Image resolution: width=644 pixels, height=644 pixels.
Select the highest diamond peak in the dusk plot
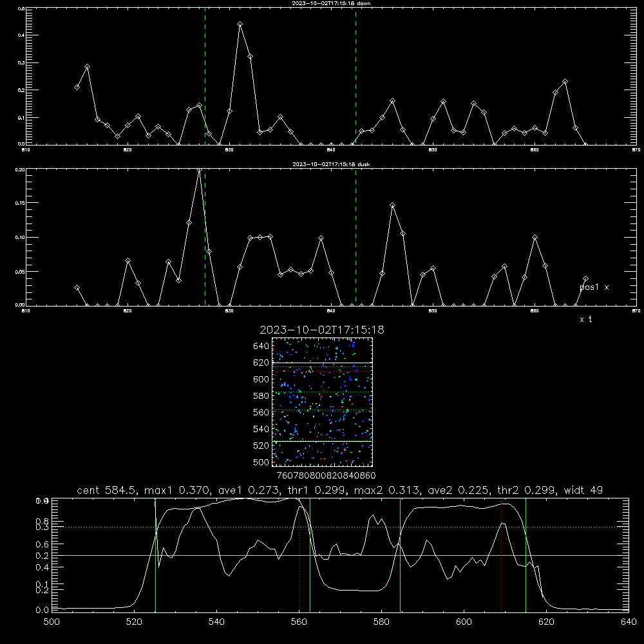(199, 170)
